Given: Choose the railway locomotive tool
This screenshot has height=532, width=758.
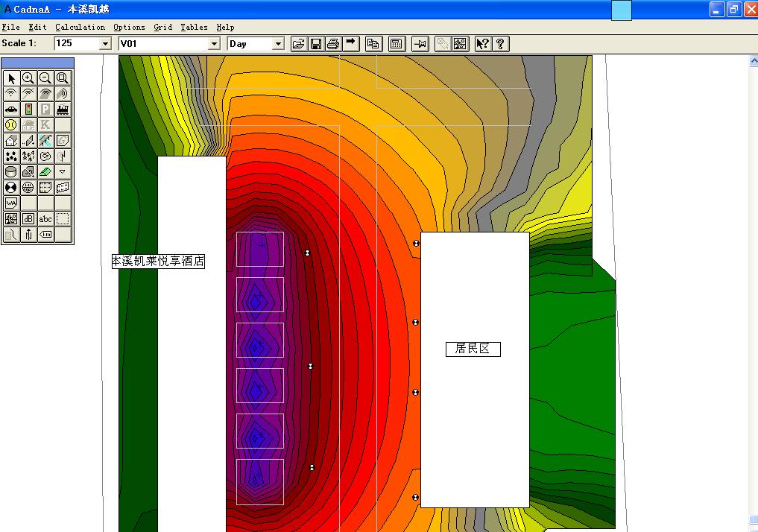Looking at the screenshot, I should pos(63,110).
